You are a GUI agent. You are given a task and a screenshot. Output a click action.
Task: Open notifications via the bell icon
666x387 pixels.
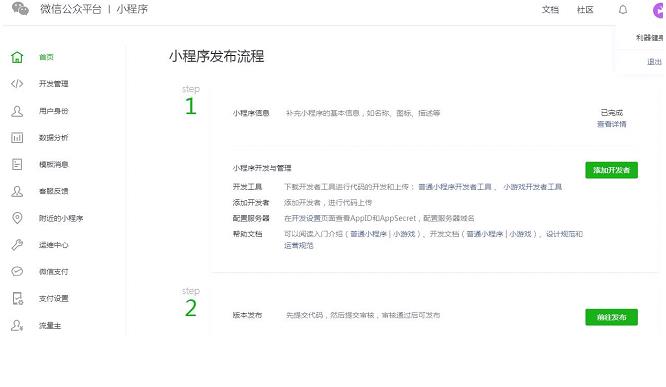[x=623, y=9]
